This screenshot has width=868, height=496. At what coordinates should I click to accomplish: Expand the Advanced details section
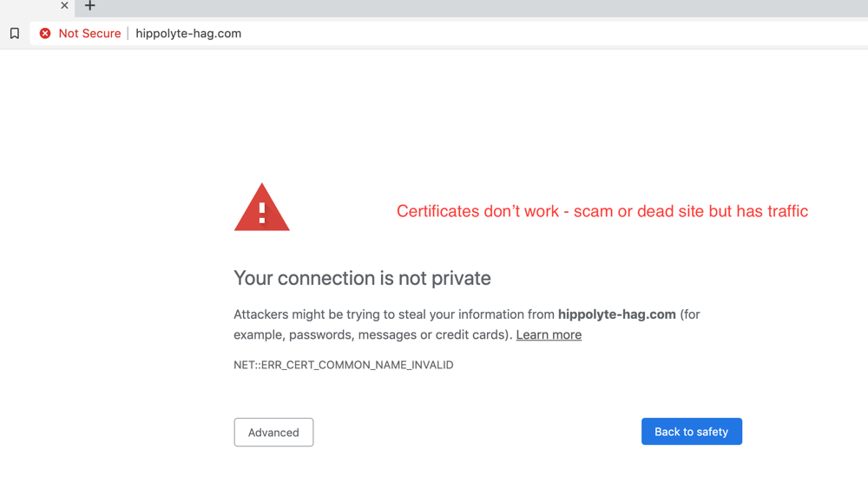pos(273,433)
